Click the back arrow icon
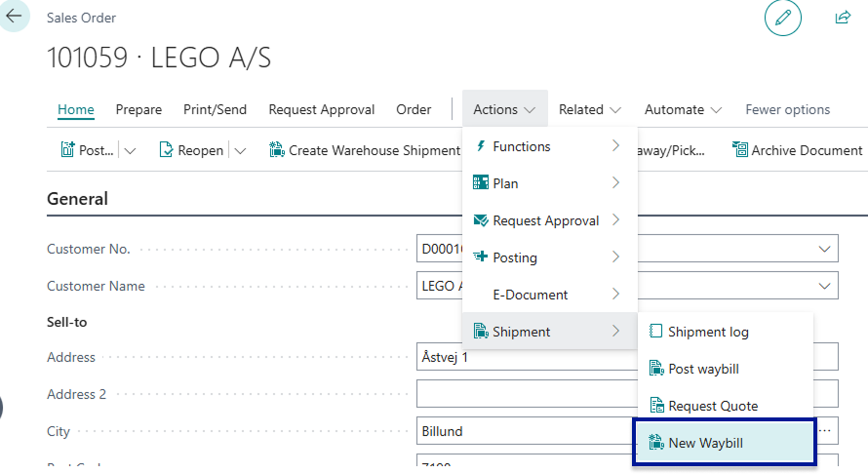Screen dimensions: 868x474 pyautogui.click(x=14, y=17)
